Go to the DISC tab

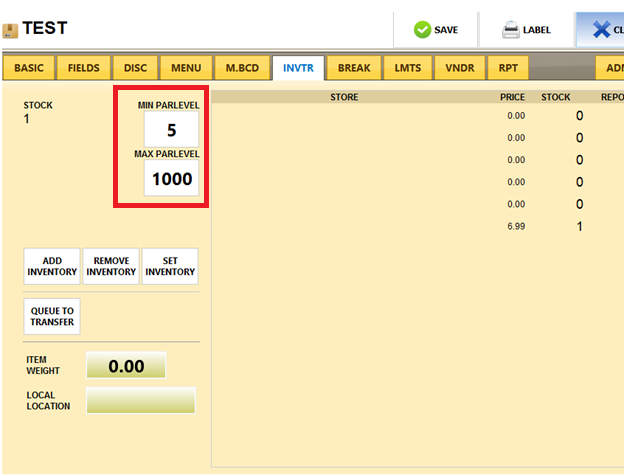[x=135, y=68]
